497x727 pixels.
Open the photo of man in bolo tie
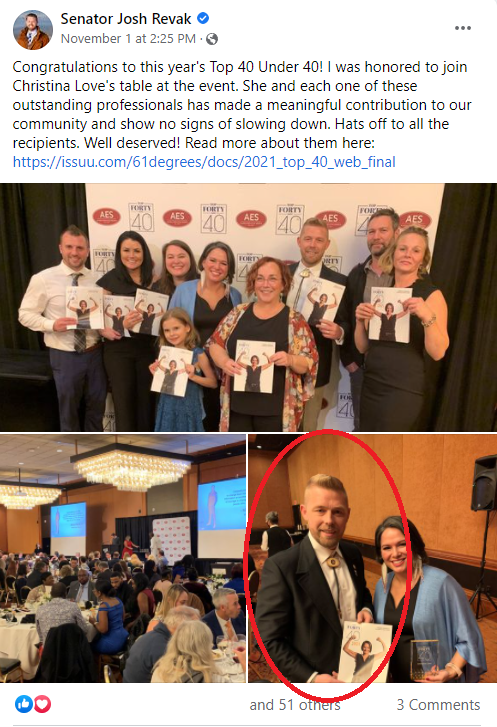373,558
